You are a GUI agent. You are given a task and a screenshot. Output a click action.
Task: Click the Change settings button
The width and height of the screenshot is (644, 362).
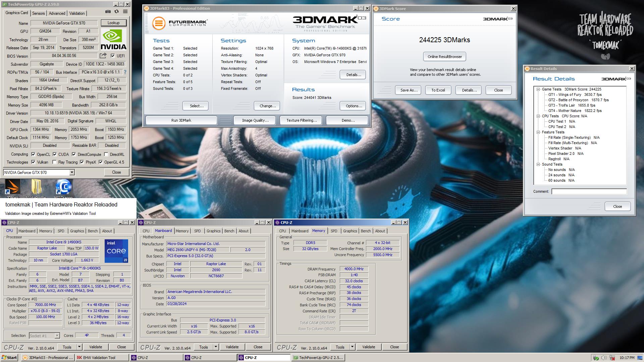[x=268, y=106]
